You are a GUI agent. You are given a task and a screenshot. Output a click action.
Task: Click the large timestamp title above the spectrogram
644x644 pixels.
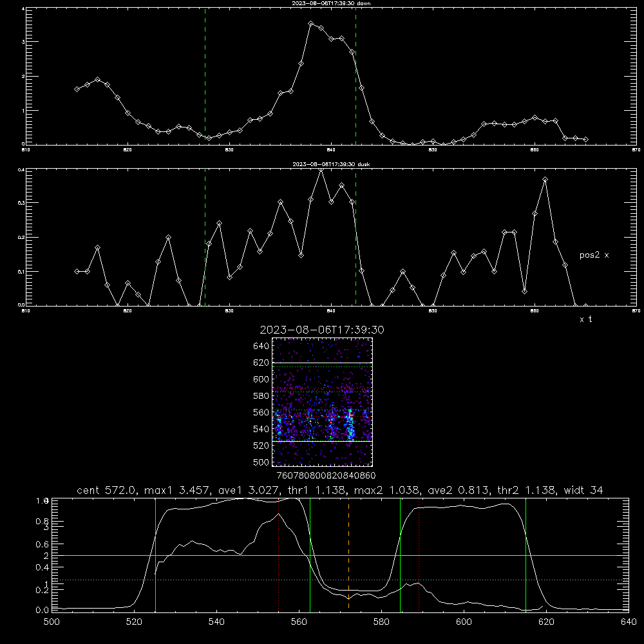(322, 330)
